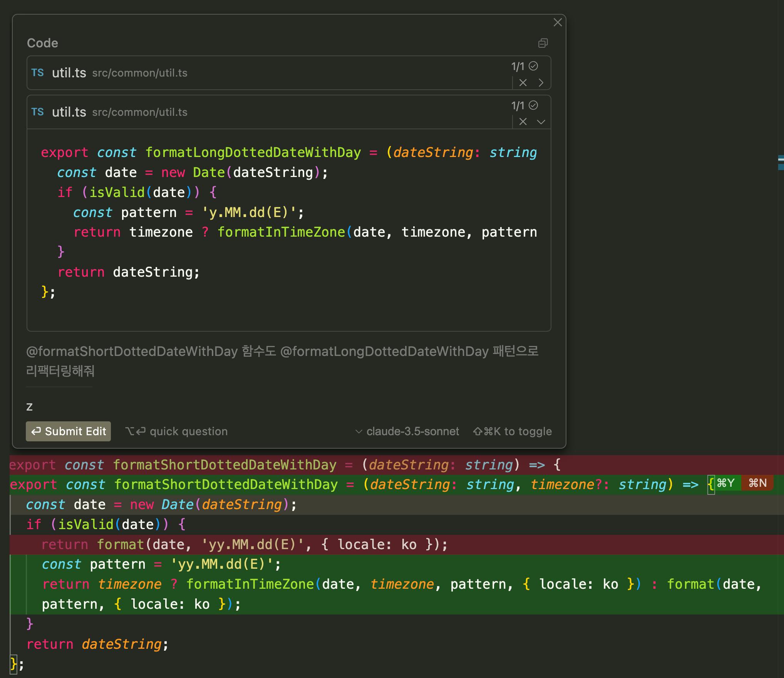Close the inline edit prompt panel
784x678 pixels.
click(x=557, y=22)
